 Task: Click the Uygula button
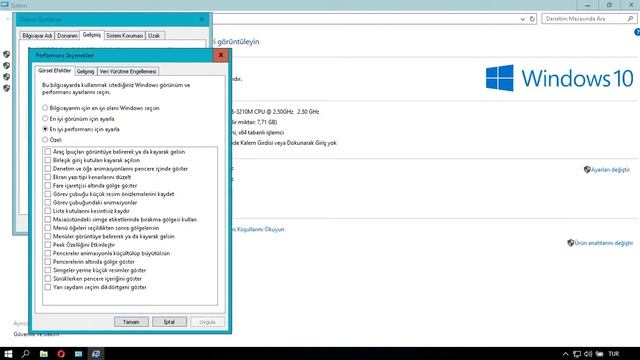pos(207,322)
